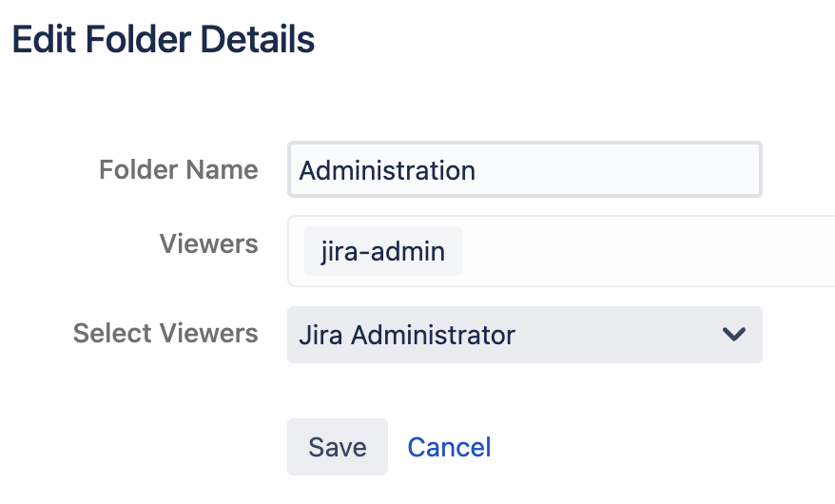Save the folder details changes

click(337, 447)
